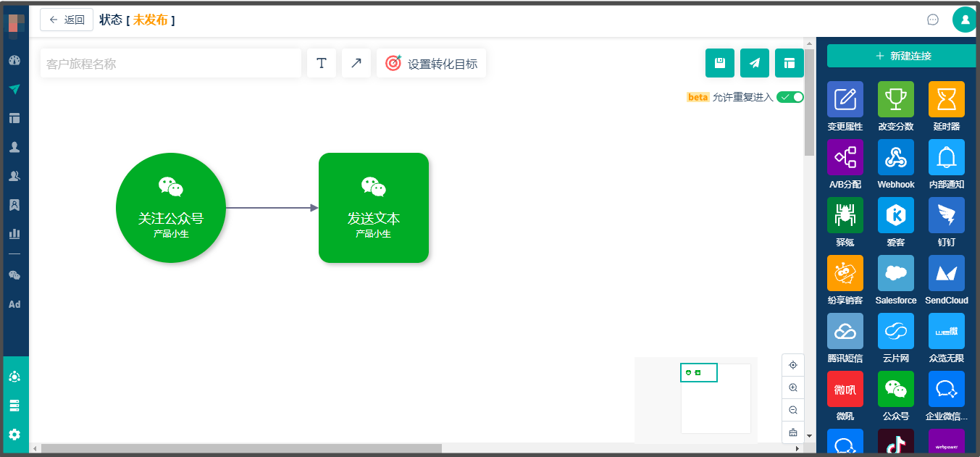Click the template layout button

(790, 63)
